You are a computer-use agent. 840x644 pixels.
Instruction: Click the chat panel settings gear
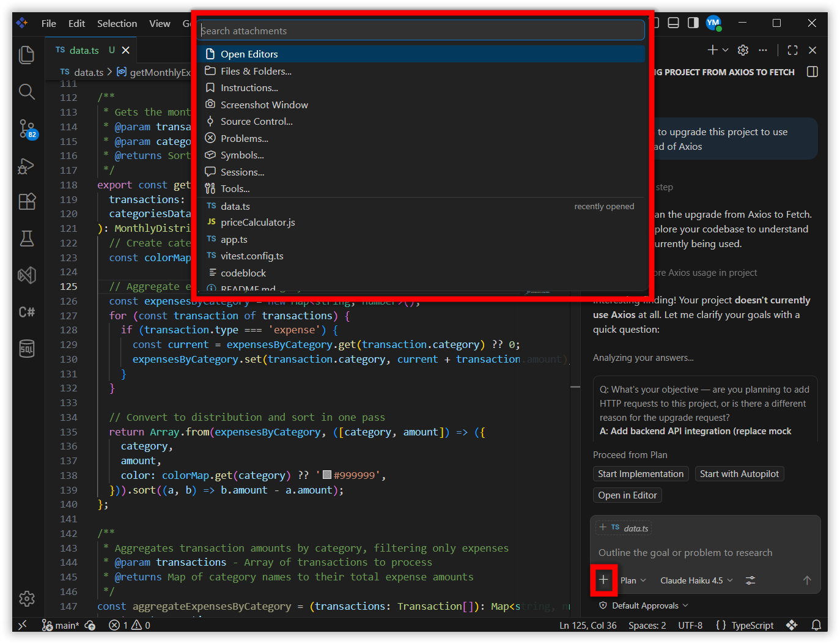click(743, 50)
